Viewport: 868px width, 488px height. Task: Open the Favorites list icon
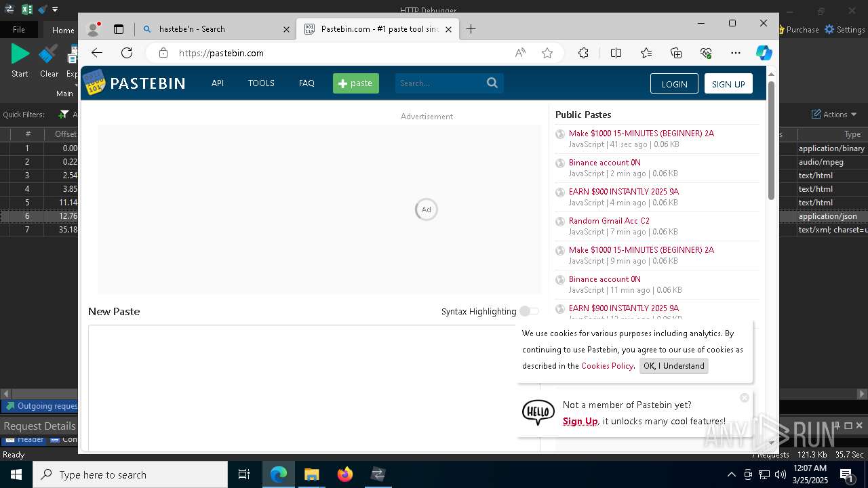click(646, 53)
